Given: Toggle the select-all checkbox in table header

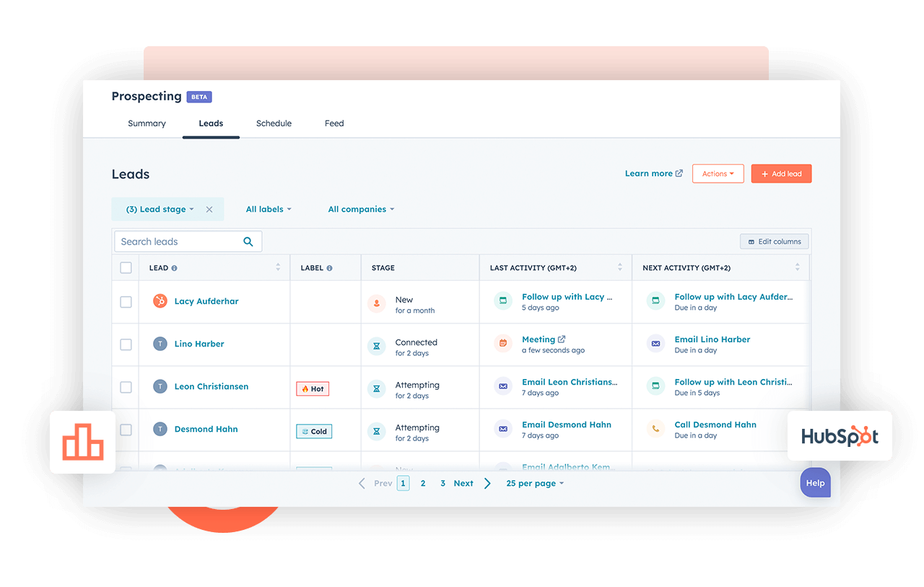Looking at the screenshot, I should [126, 268].
